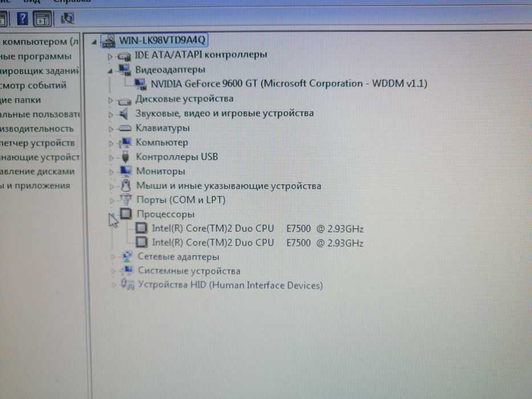The image size is (532, 399).
Task: Click the properties pane toolbar icon
Action: (x=42, y=19)
